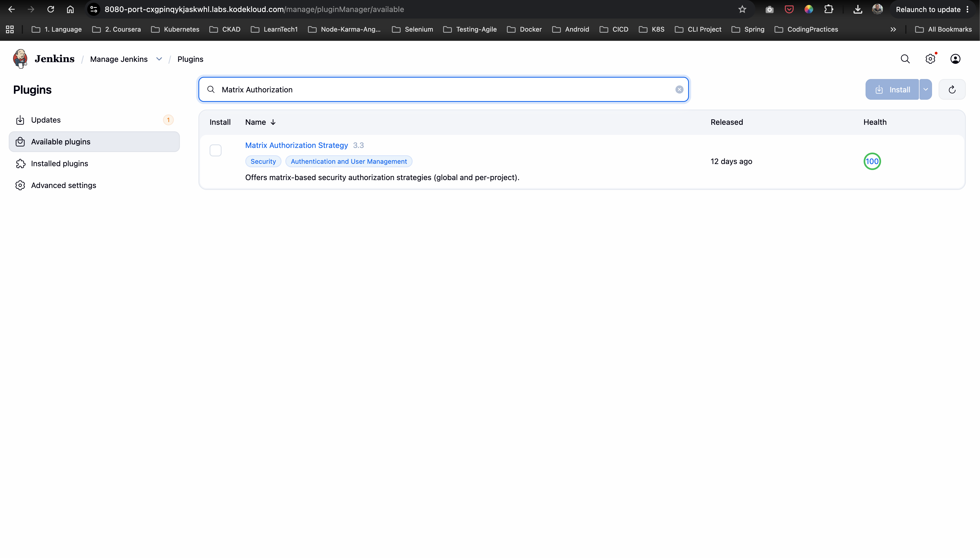The width and height of the screenshot is (980, 558).
Task: Focus the plugin search input field
Action: (443, 90)
